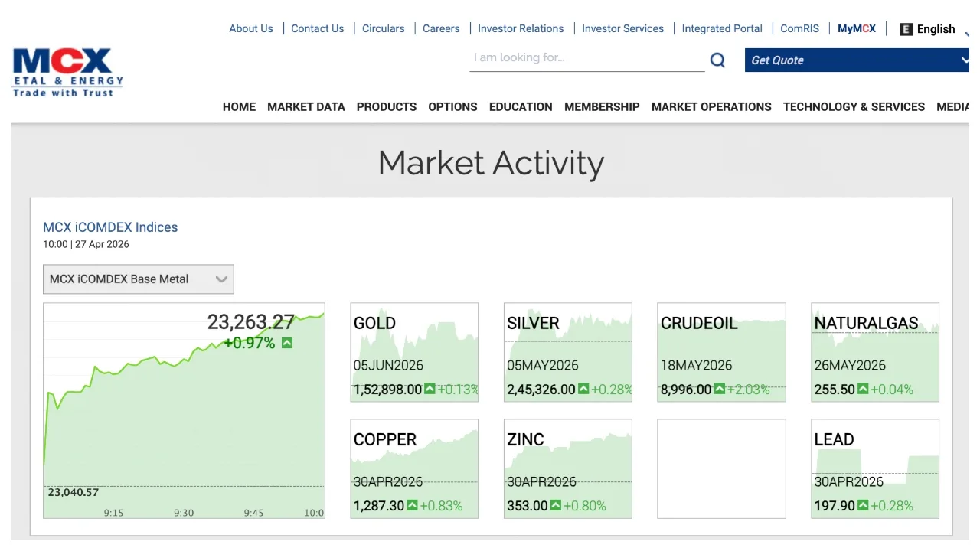Open the PRODUCTS menu
Viewport: 980px width, 551px height.
click(387, 107)
